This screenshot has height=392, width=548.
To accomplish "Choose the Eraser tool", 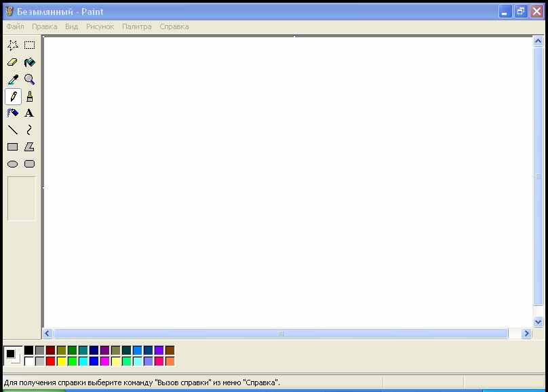I will tap(13, 62).
